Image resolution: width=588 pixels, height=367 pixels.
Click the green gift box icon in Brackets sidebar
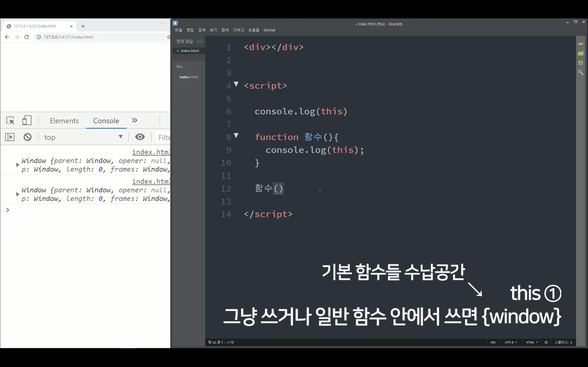click(x=580, y=63)
